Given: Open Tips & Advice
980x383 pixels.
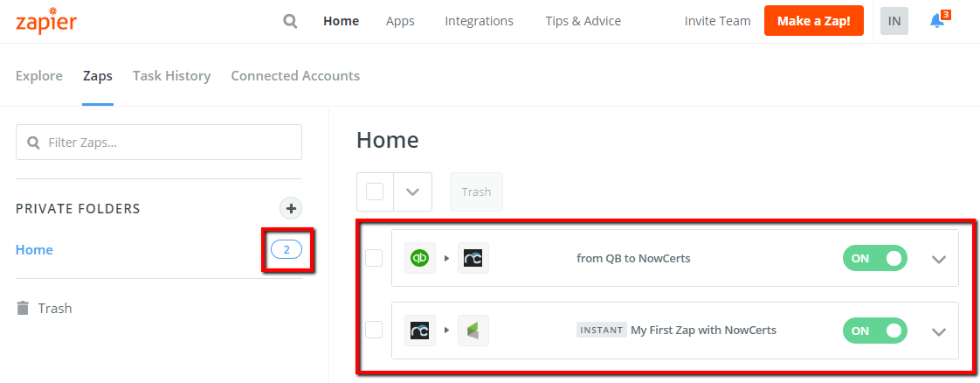Looking at the screenshot, I should 583,21.
